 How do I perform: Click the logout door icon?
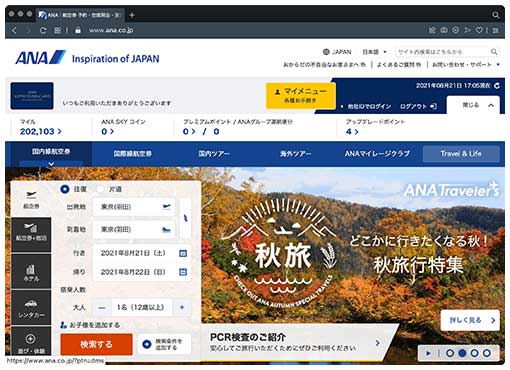pyautogui.click(x=433, y=106)
